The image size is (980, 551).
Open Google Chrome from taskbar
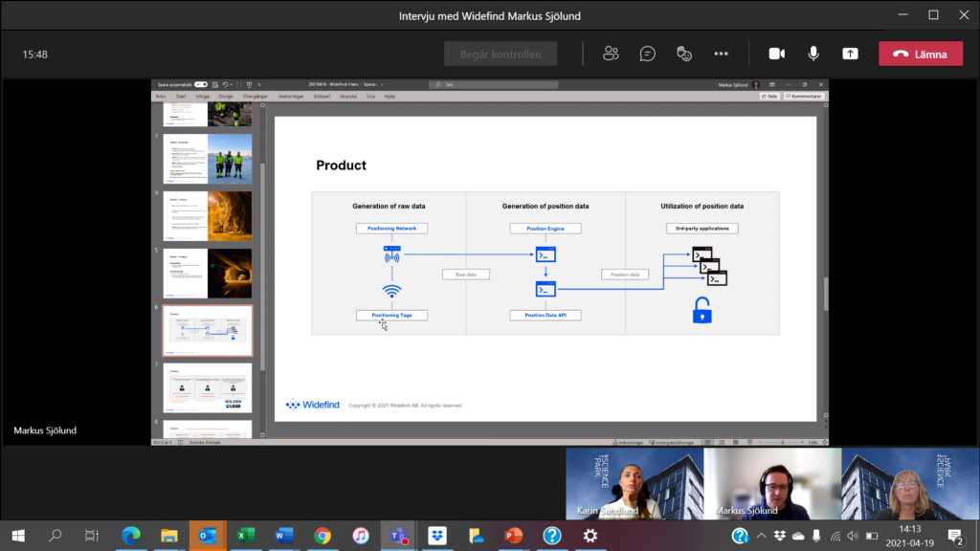pyautogui.click(x=323, y=536)
